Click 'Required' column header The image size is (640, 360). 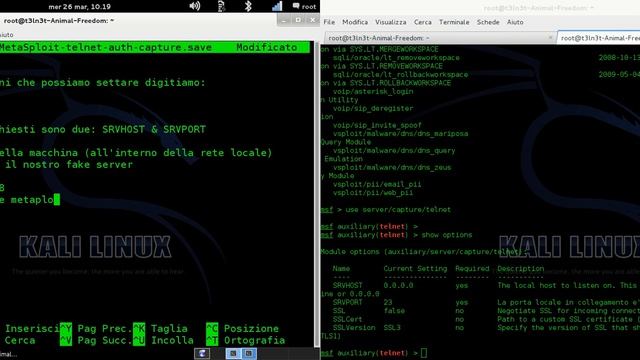point(472,269)
